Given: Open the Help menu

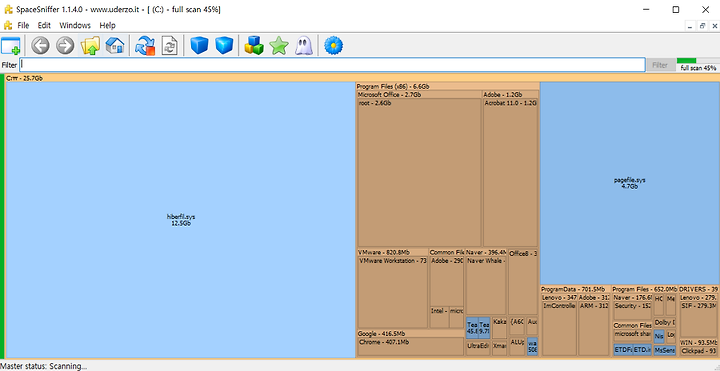Looking at the screenshot, I should tap(107, 25).
